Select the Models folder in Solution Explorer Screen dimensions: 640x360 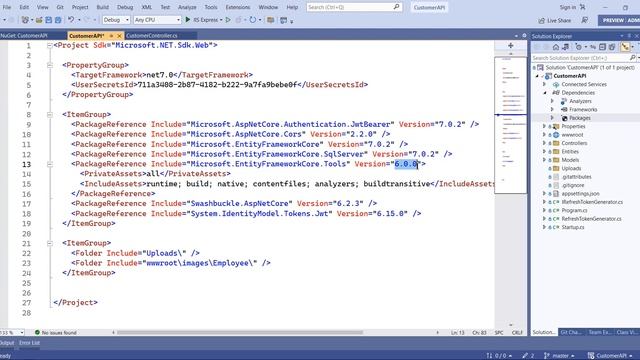click(570, 160)
